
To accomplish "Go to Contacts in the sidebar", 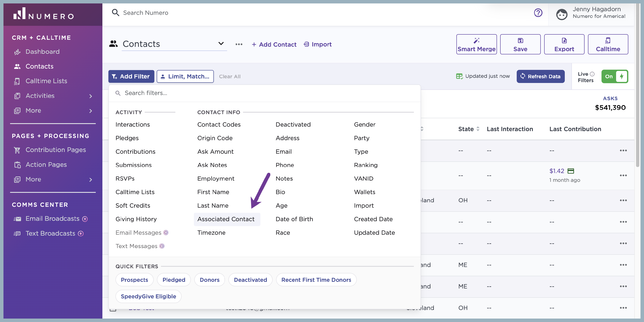I will (x=39, y=66).
